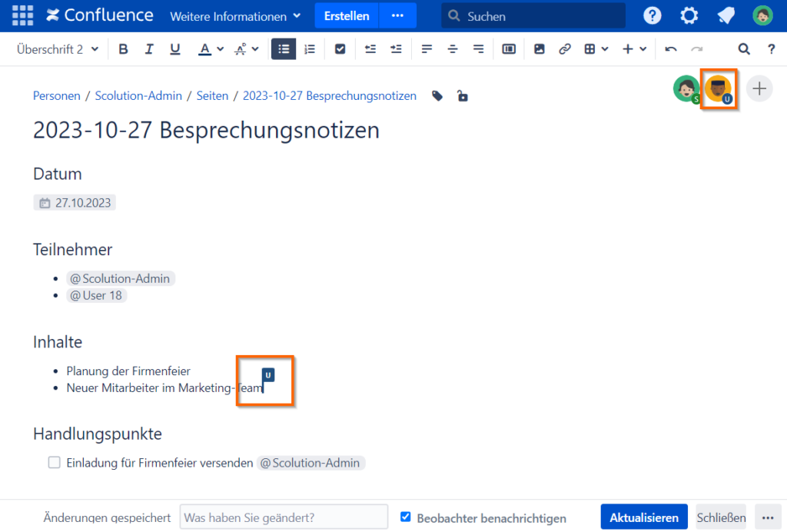Open the Überschrift 2 style dropdown
This screenshot has width=787, height=532.
point(52,48)
